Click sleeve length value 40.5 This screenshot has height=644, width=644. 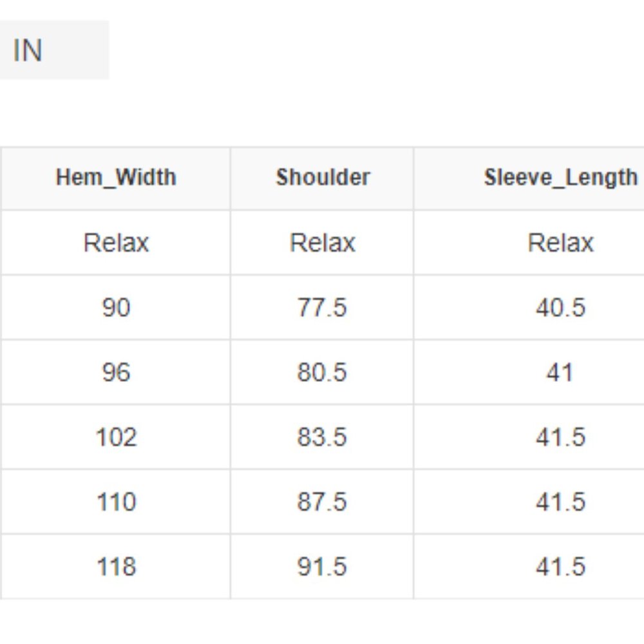coord(561,307)
